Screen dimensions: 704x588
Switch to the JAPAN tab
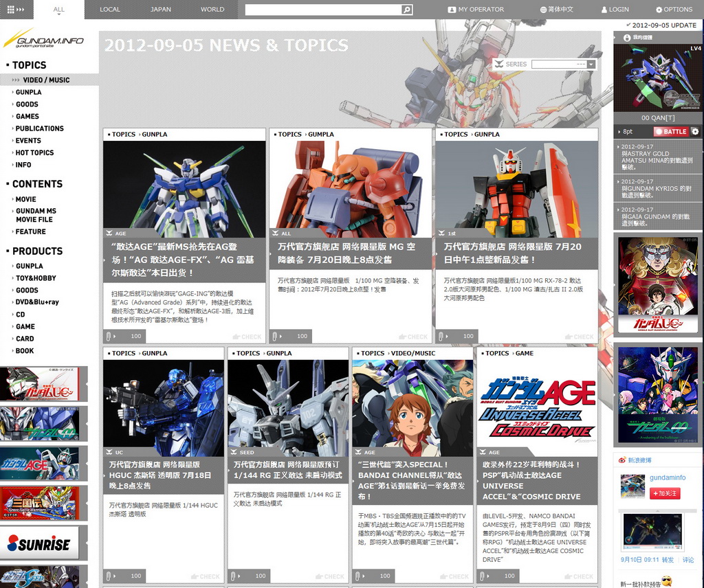tap(161, 10)
